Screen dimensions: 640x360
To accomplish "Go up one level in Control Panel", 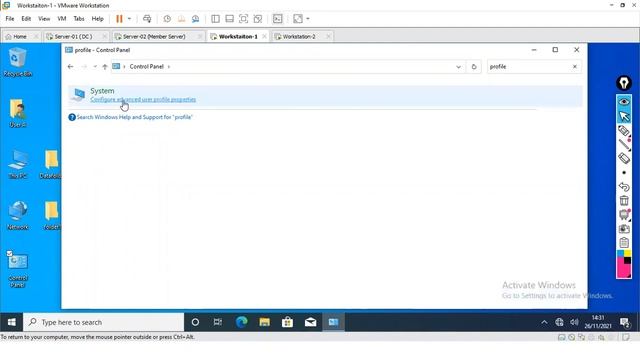I will tap(105, 67).
